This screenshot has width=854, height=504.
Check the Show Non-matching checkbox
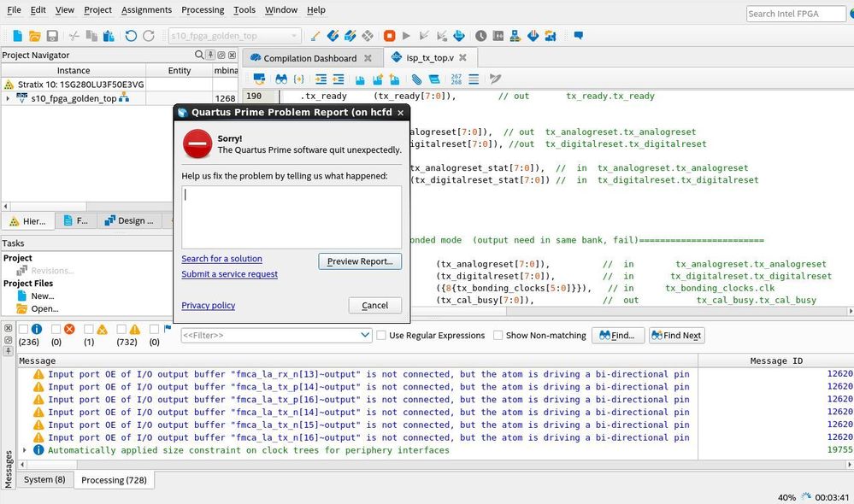[498, 336]
